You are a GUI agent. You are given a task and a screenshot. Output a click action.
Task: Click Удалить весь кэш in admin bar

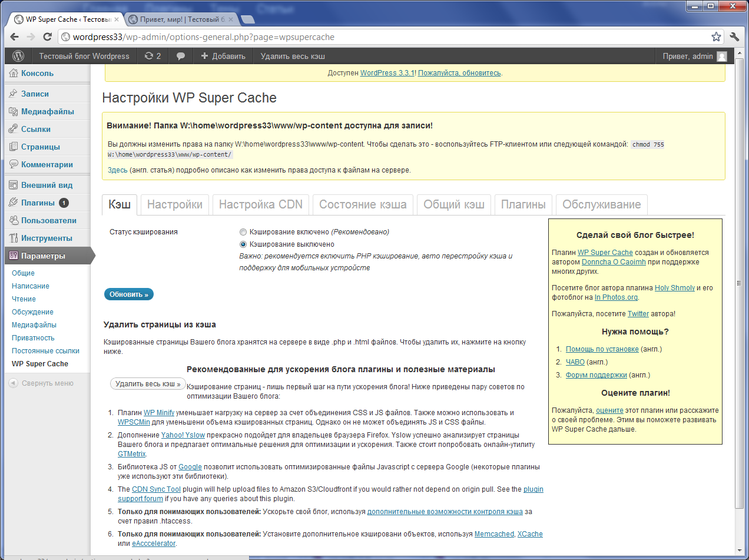[293, 57]
